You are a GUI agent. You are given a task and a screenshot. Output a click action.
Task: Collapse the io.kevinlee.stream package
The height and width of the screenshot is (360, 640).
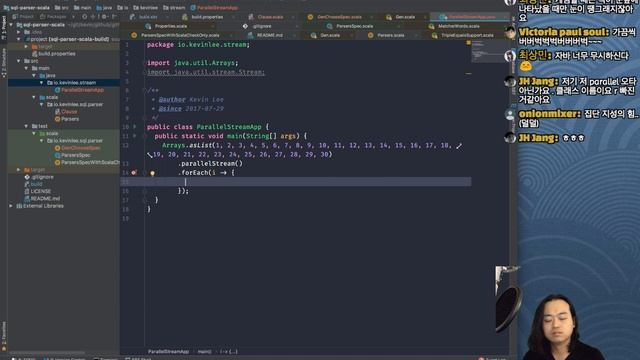click(41, 82)
